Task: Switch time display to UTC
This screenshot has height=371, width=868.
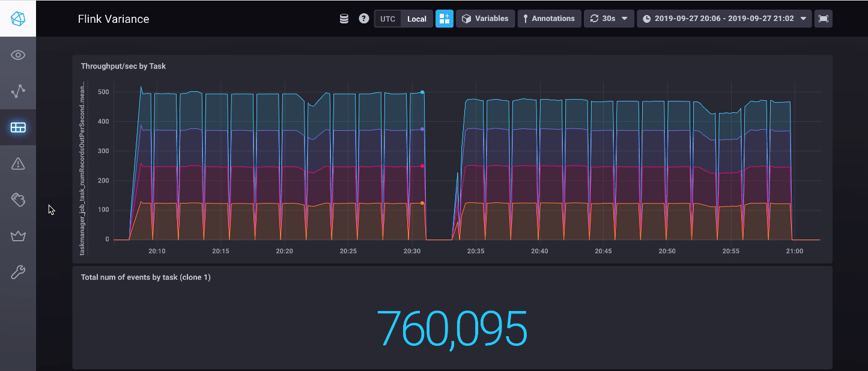Action: pos(388,19)
